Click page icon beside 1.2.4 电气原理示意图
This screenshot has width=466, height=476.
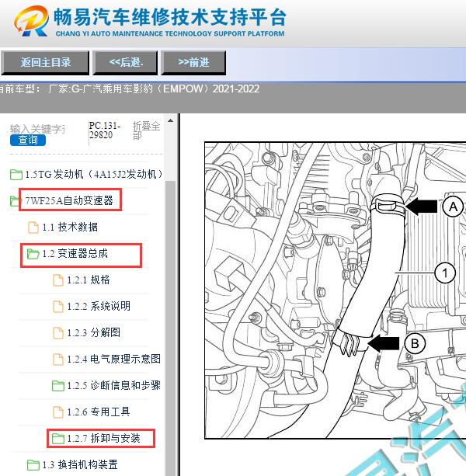point(58,360)
